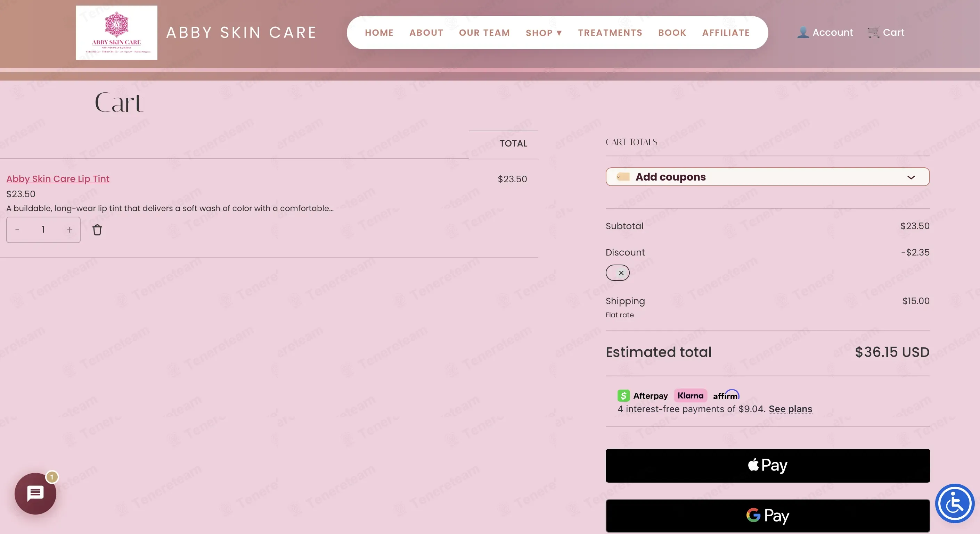This screenshot has width=980, height=534.
Task: Open Our Team in the navigation
Action: point(484,33)
